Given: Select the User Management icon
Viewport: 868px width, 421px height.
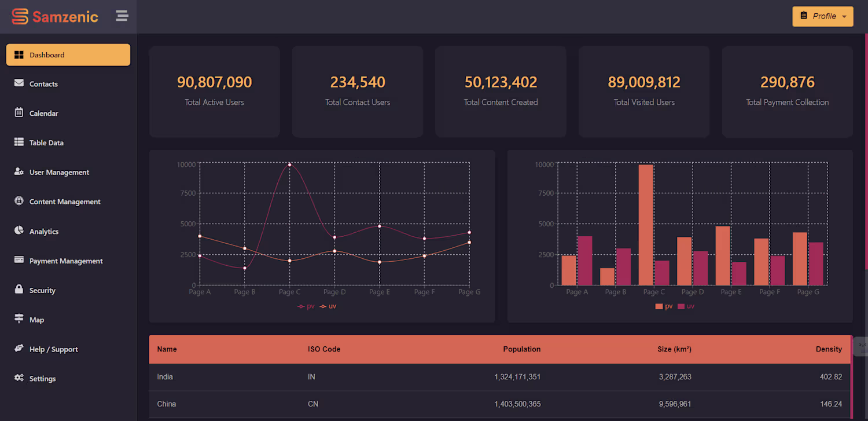Looking at the screenshot, I should click(19, 171).
